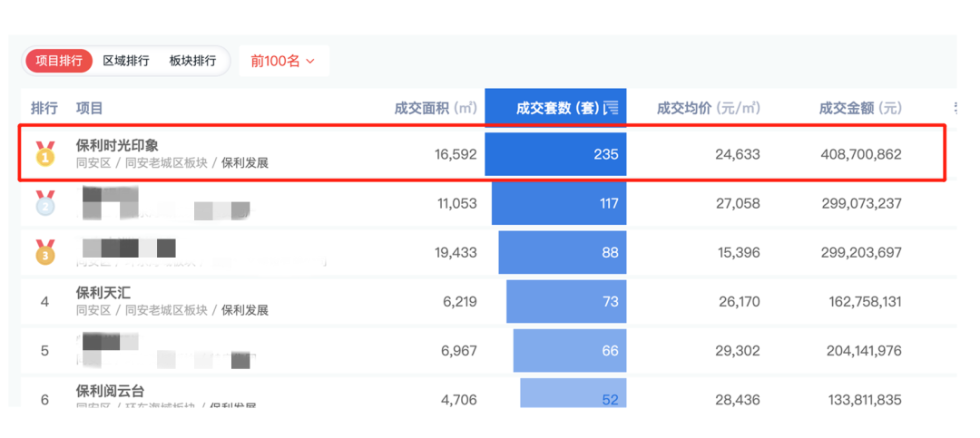980x438 pixels.
Task: Click the 88 units bar
Action: coord(563,252)
